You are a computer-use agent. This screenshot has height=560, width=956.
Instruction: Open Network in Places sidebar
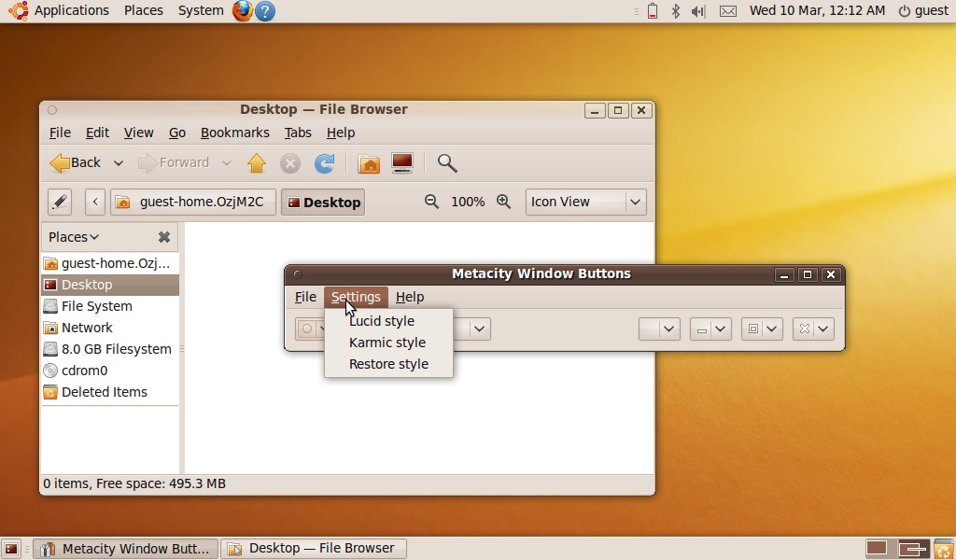[x=110, y=328]
